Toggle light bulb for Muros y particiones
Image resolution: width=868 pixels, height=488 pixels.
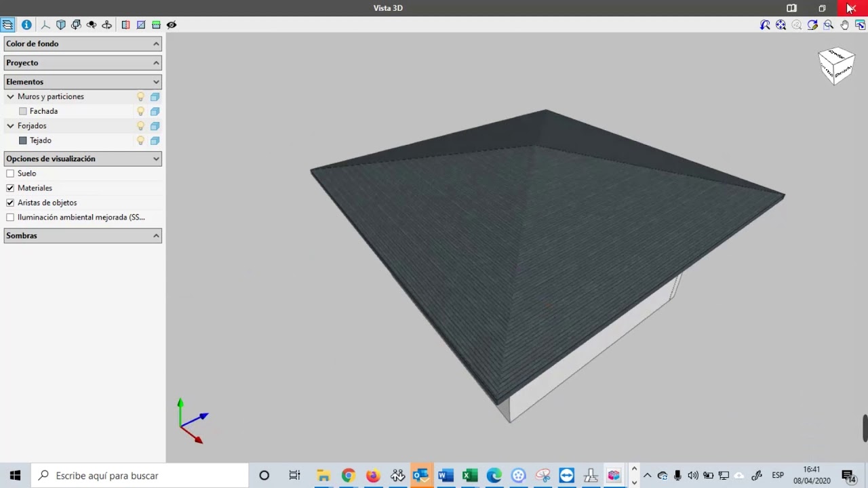click(x=140, y=97)
